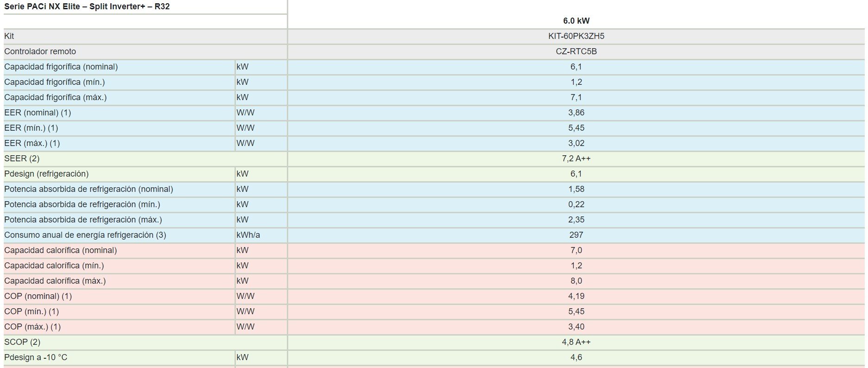Click 'Capacidad frigorífica (nominal)' label

point(61,67)
